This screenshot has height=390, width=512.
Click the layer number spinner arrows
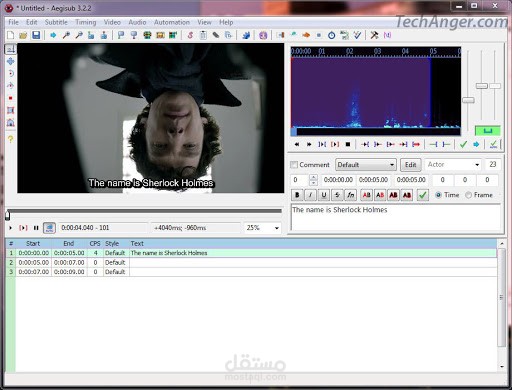313,180
